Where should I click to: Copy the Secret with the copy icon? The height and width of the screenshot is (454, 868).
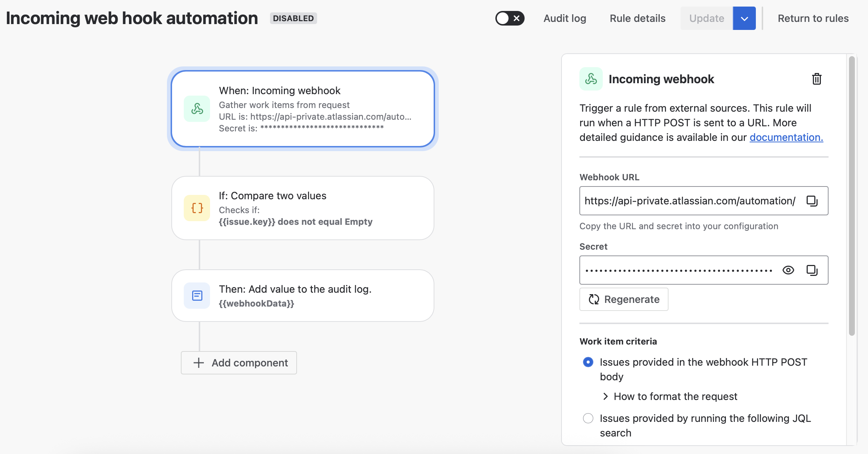point(812,270)
